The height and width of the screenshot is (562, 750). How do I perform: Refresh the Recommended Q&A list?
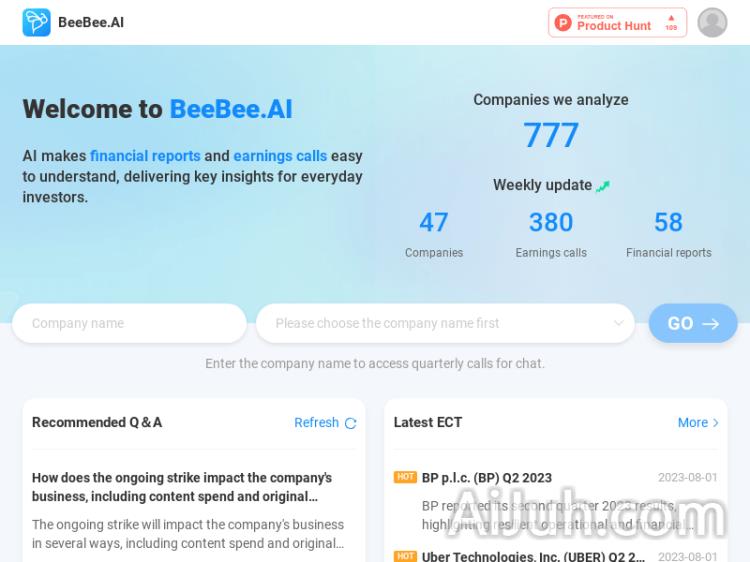point(317,423)
